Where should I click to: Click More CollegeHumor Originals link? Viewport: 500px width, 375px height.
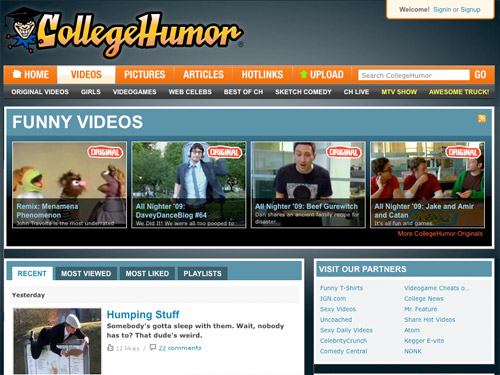click(440, 234)
